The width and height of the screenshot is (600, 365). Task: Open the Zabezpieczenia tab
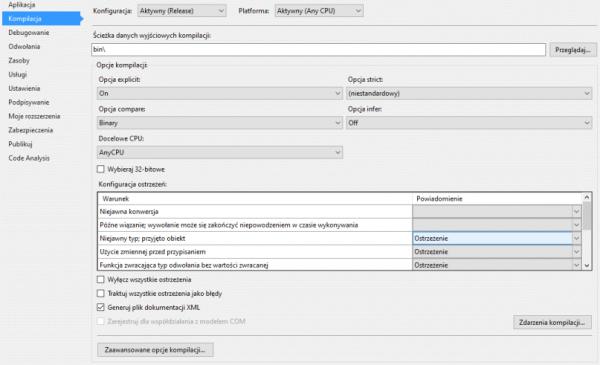31,130
